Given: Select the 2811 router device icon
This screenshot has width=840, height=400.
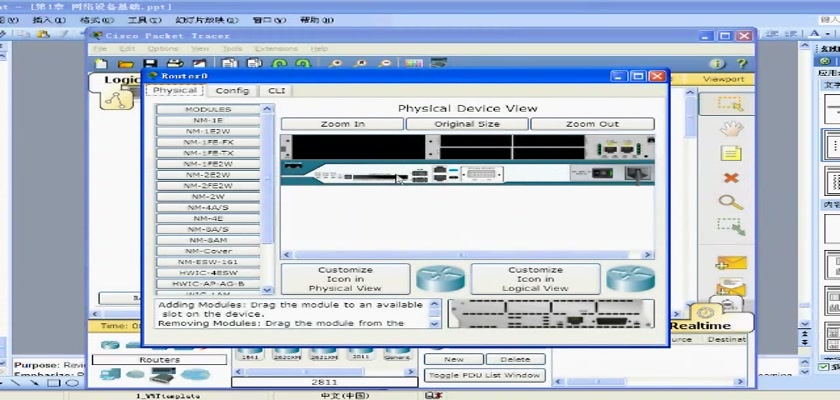Looking at the screenshot, I should tap(361, 354).
